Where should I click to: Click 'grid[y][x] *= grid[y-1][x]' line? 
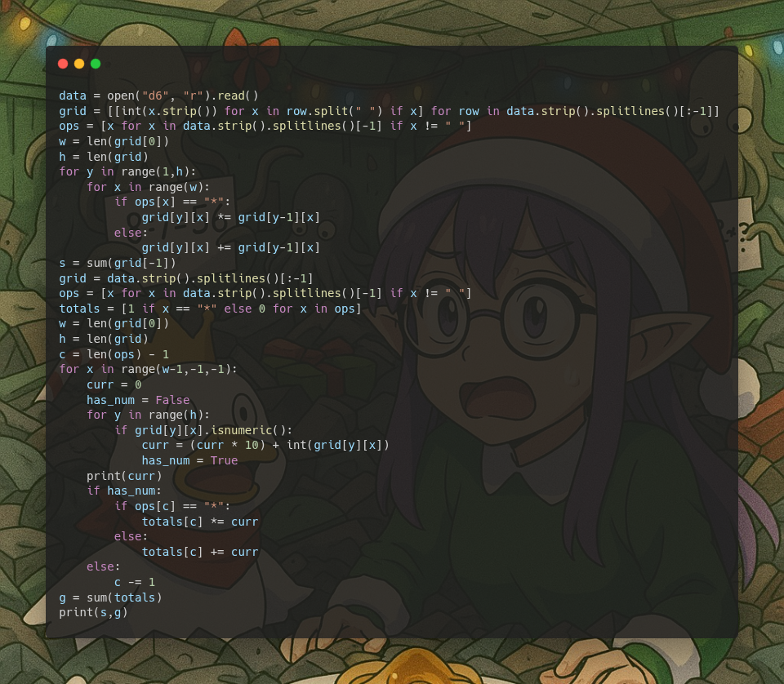pyautogui.click(x=230, y=217)
